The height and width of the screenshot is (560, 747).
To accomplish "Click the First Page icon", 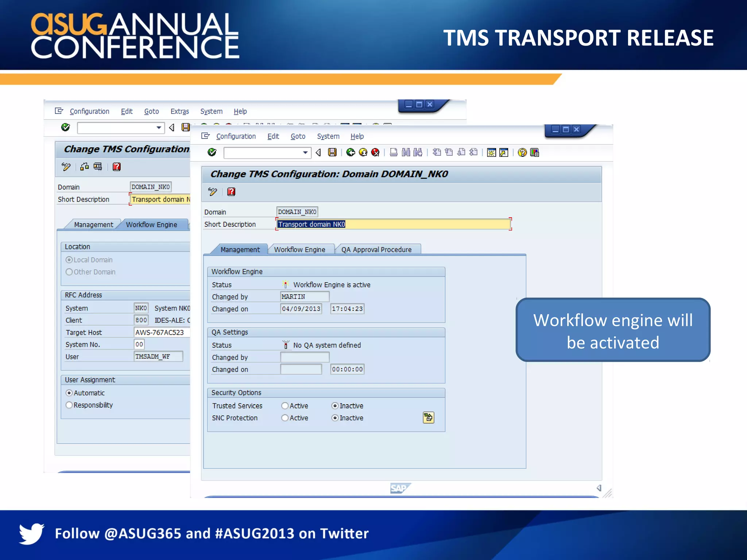I will click(437, 152).
